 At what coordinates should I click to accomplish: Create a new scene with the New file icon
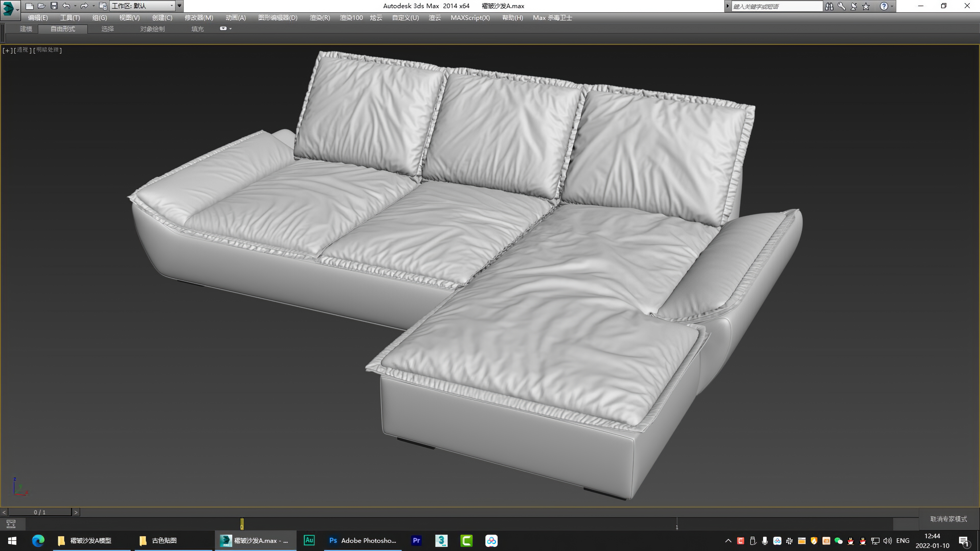click(x=29, y=6)
